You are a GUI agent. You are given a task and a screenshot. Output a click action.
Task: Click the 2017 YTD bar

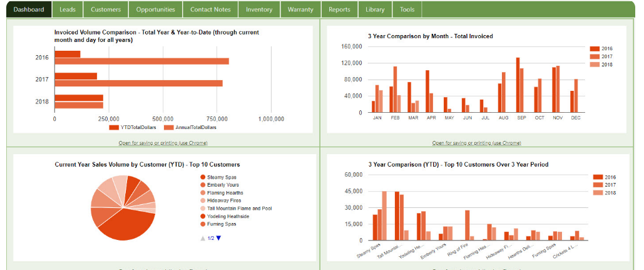coord(76,76)
